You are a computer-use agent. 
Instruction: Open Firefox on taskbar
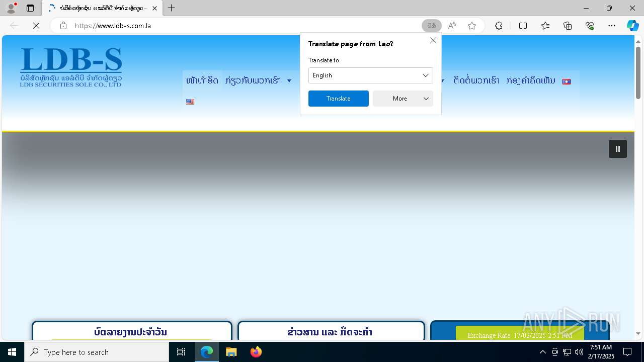click(256, 352)
